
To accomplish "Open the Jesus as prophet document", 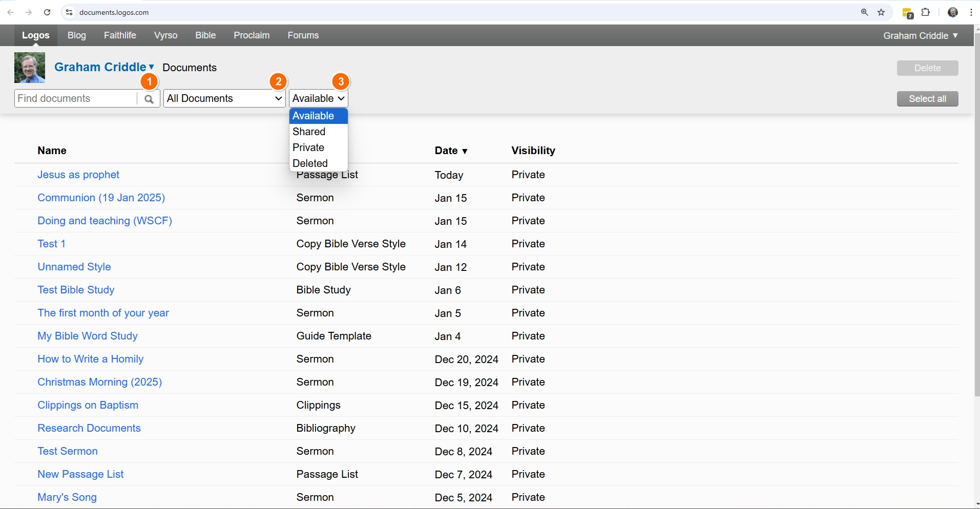I will [x=78, y=175].
